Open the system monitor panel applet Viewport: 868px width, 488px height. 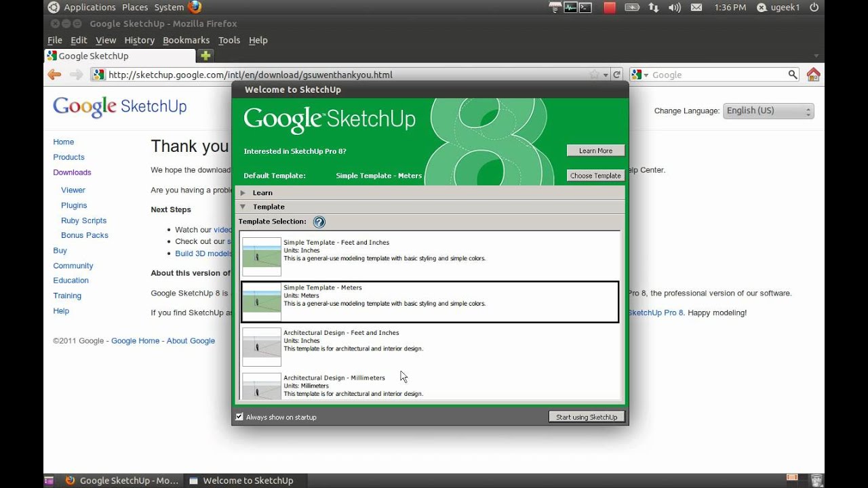coord(570,7)
